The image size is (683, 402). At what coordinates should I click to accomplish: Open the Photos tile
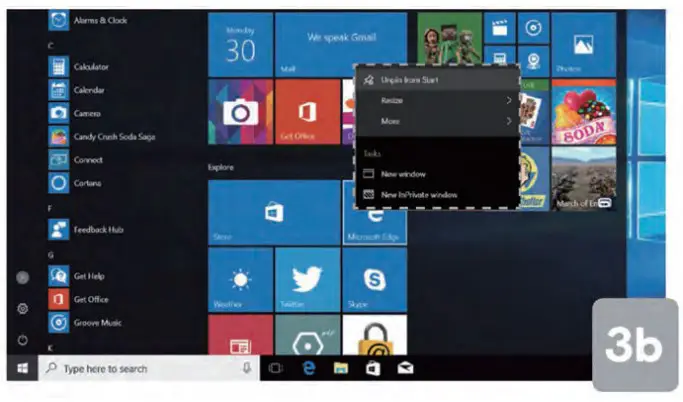(x=584, y=44)
